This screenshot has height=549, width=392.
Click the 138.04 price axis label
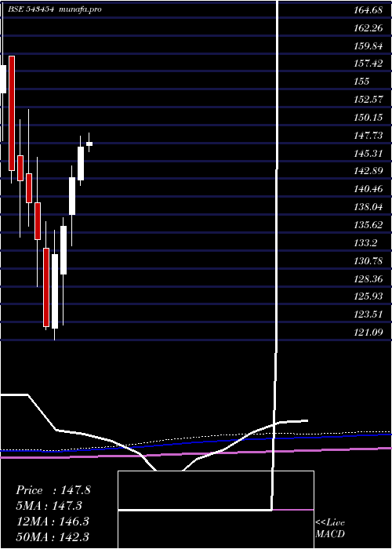click(368, 207)
